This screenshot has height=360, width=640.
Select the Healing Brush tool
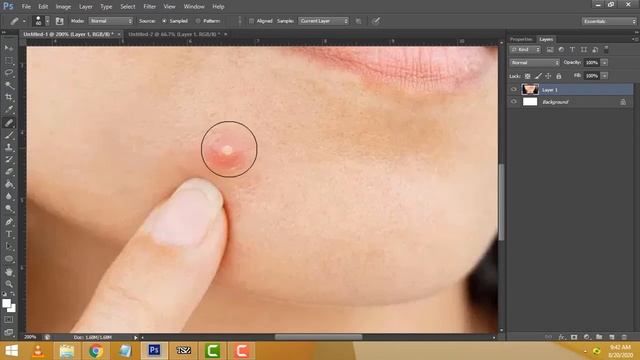[9, 122]
